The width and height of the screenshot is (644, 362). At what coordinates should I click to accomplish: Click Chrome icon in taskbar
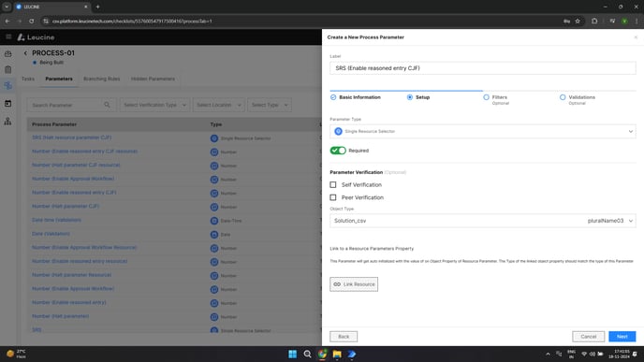pos(322,354)
